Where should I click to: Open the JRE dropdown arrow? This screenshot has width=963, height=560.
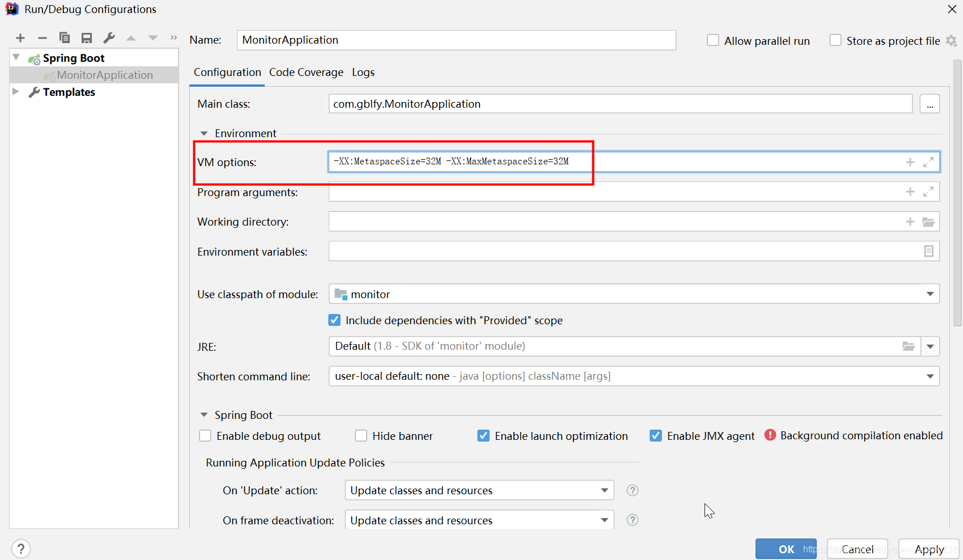930,346
